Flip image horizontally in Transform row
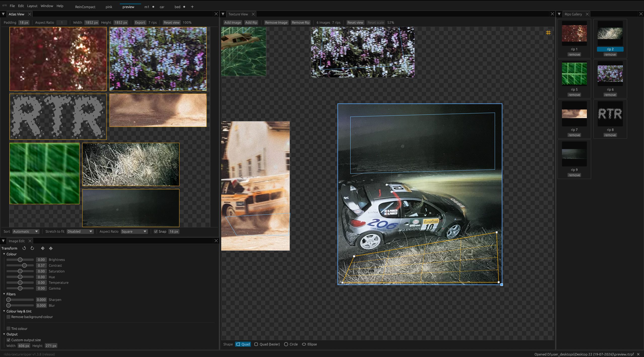Screen dimensions: 644x357 43,248
